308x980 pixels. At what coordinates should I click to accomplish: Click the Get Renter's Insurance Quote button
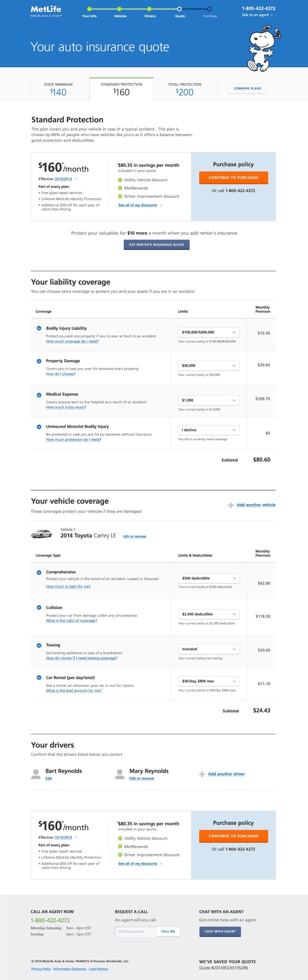pos(157,245)
